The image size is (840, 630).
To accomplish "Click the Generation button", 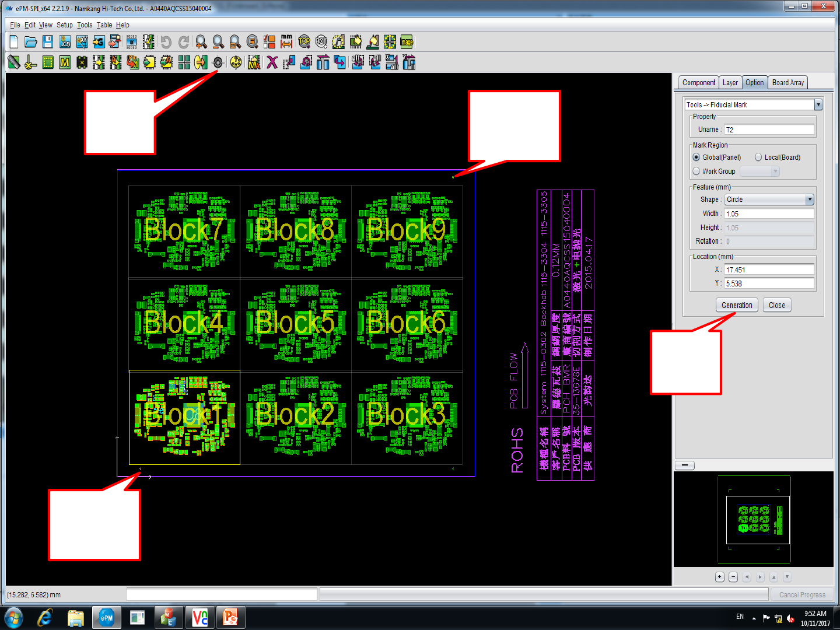I will tap(737, 305).
